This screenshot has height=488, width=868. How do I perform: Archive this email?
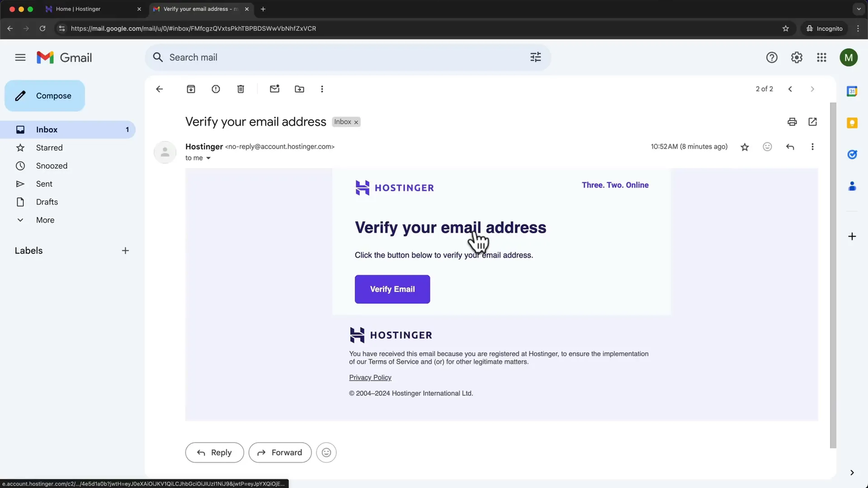(191, 89)
